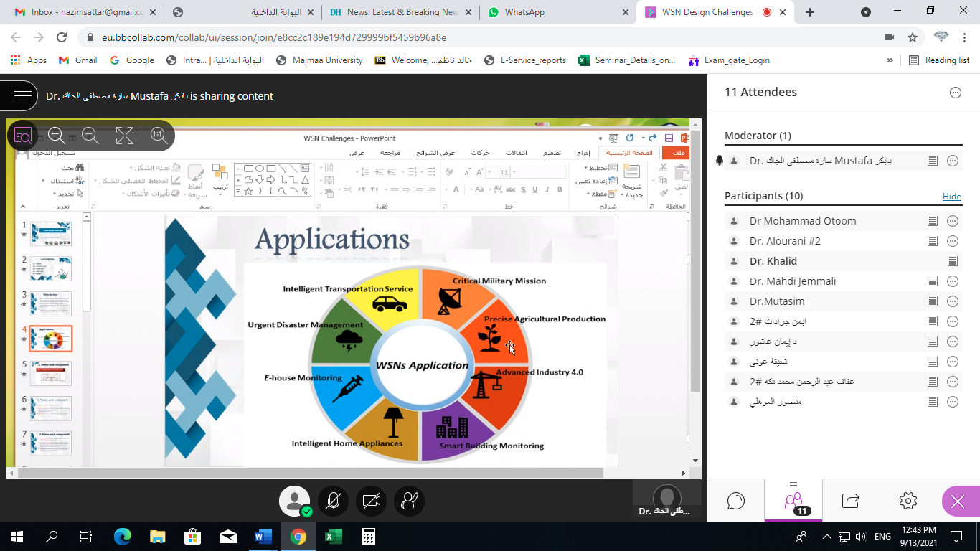
Task: Zoom out of the shared content
Action: pyautogui.click(x=90, y=135)
